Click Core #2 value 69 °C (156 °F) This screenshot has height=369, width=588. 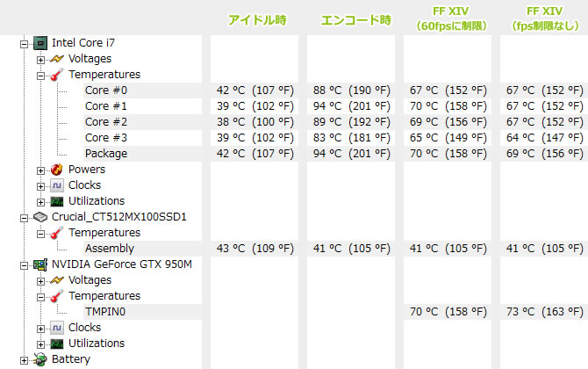448,122
